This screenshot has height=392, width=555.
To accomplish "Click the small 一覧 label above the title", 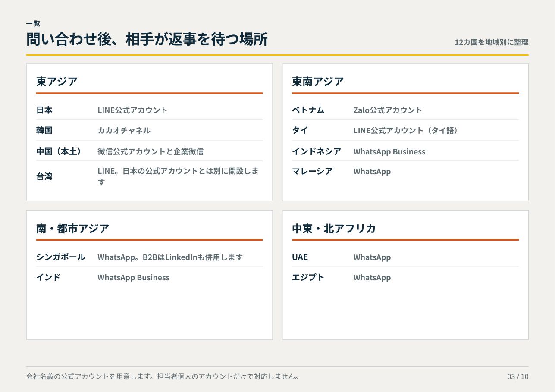I will click(33, 23).
